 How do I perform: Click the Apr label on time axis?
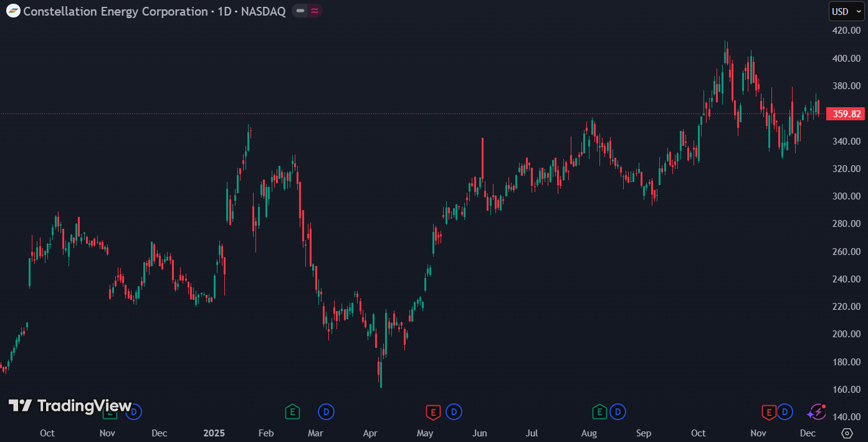click(x=370, y=433)
